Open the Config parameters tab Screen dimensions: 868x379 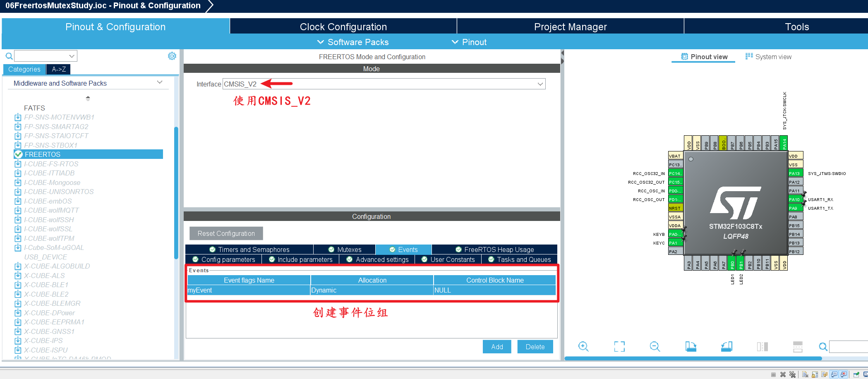[x=223, y=259]
